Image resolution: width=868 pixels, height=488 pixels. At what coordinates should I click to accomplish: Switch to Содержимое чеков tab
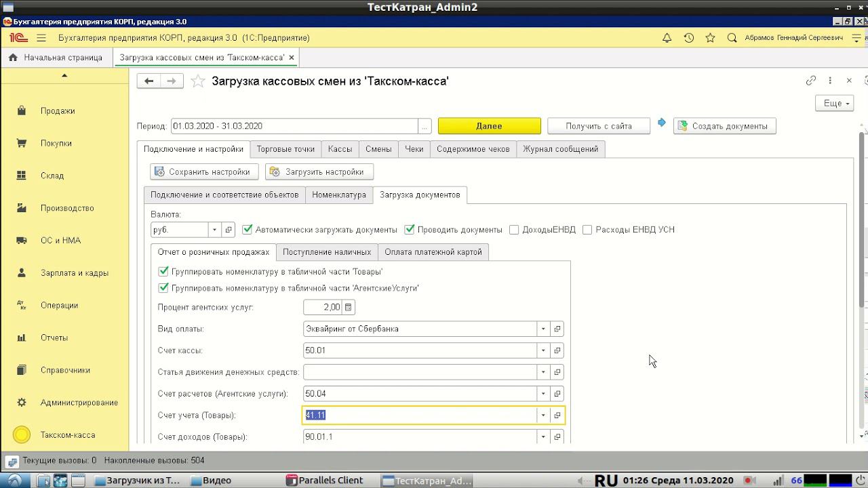(x=473, y=149)
